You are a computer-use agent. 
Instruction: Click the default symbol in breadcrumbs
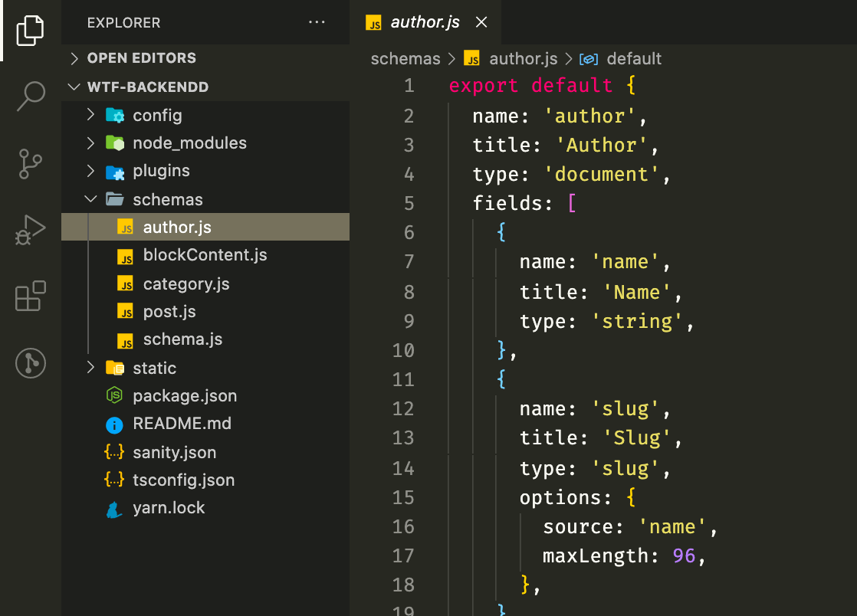click(633, 59)
